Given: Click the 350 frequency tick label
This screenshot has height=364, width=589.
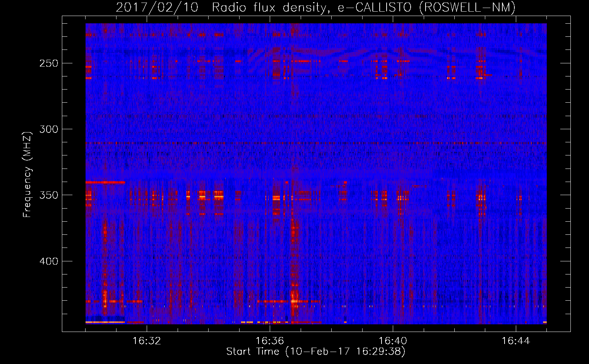Looking at the screenshot, I should pyautogui.click(x=49, y=195).
